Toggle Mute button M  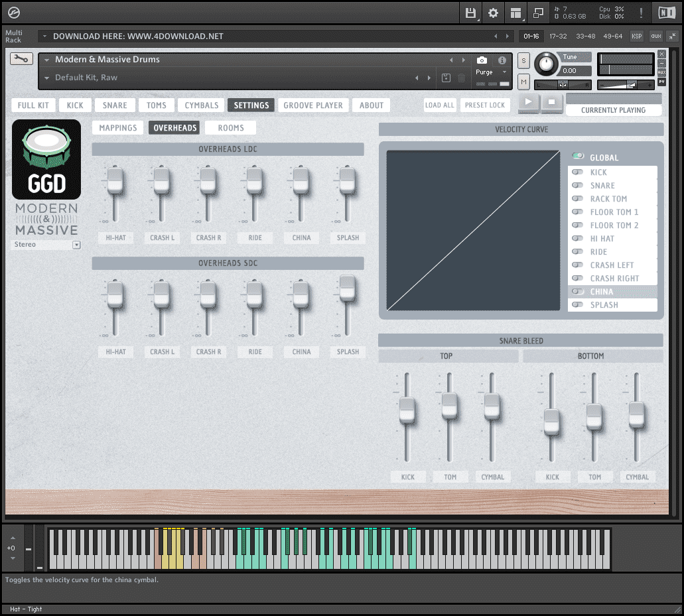pyautogui.click(x=523, y=82)
